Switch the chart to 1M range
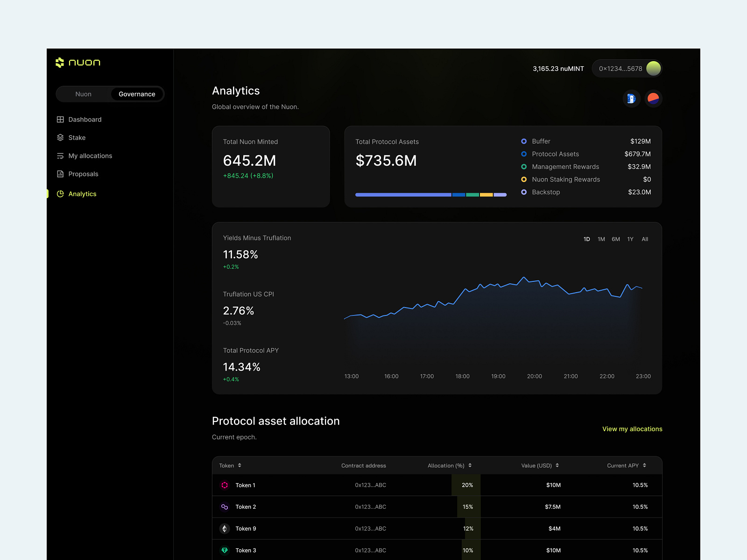The width and height of the screenshot is (747, 560). 601,239
